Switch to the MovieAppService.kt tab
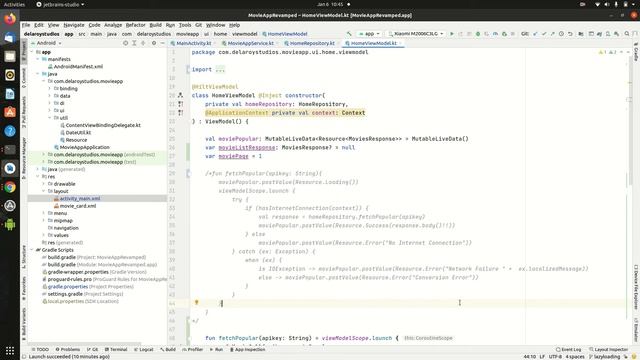Screen dimensions: 640x360 click(250, 43)
